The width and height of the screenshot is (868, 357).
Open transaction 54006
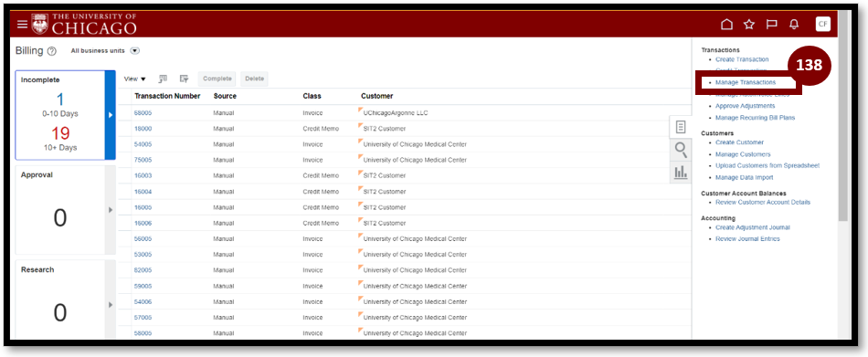143,301
